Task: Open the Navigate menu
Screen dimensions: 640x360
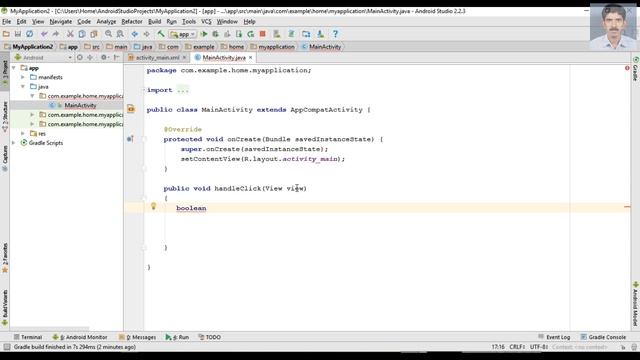Action: [61, 22]
